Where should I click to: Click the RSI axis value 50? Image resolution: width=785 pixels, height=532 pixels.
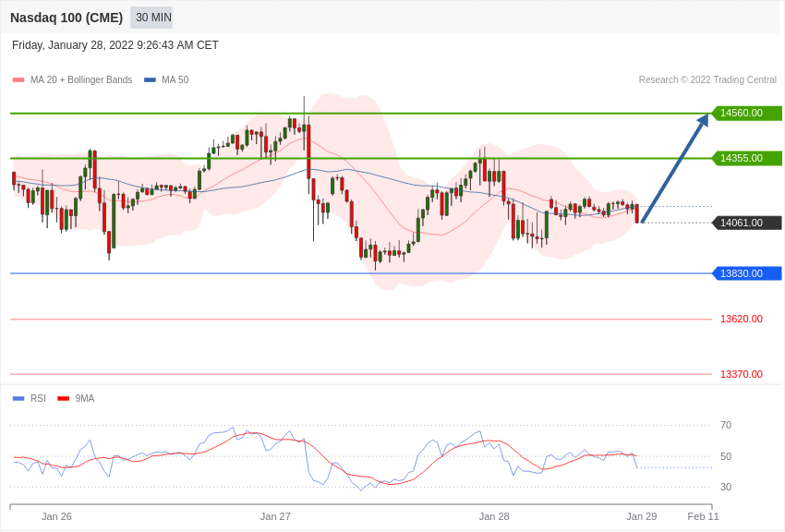point(725,456)
